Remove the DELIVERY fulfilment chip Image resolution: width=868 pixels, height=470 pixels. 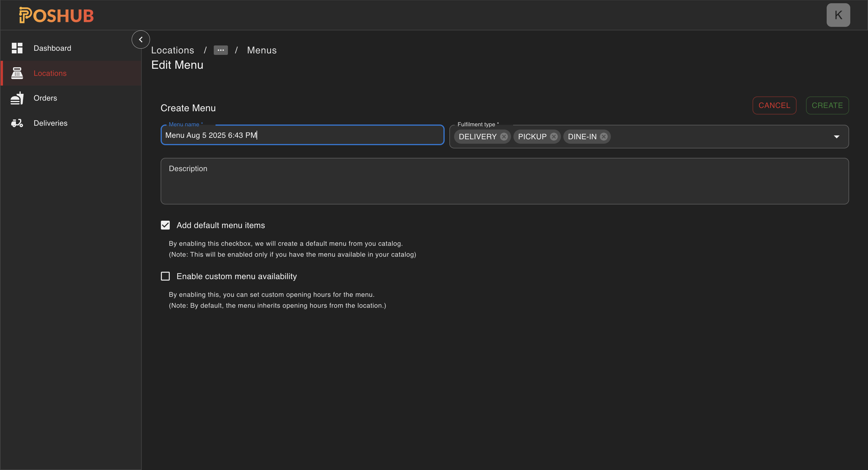pyautogui.click(x=504, y=136)
